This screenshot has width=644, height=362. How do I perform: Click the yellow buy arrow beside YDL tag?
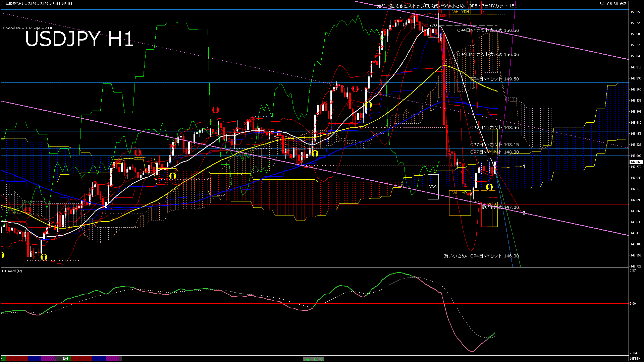point(489,187)
